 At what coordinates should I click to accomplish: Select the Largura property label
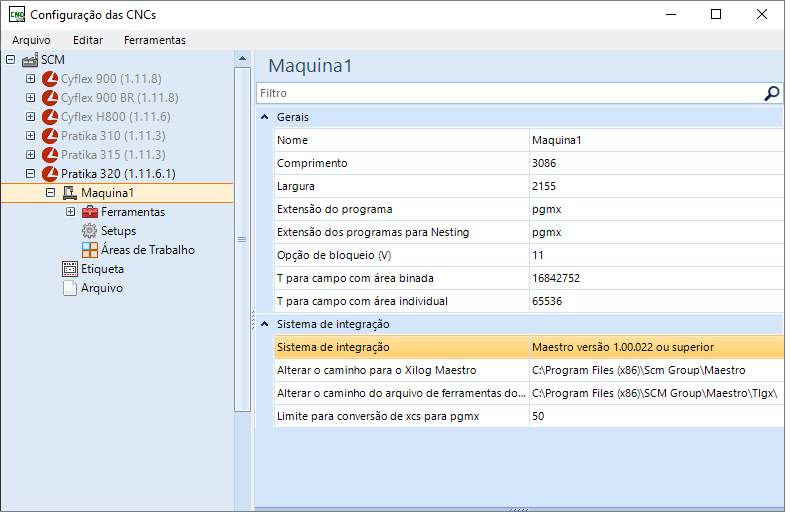pos(296,187)
